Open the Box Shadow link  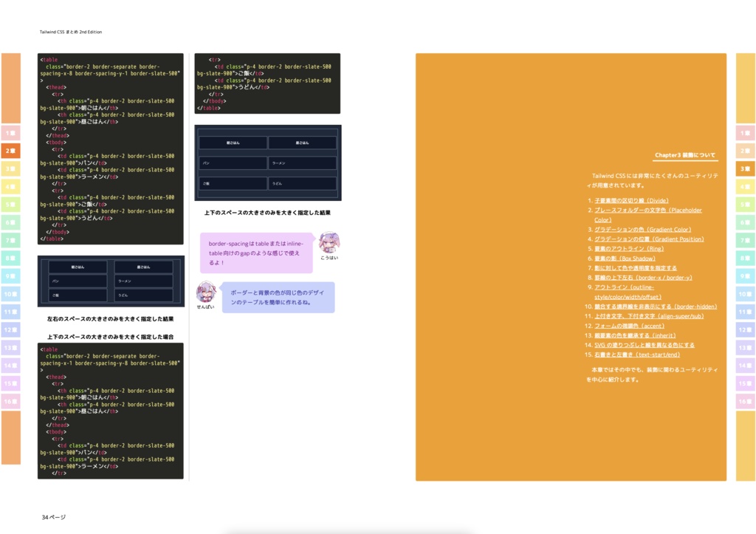coord(624,259)
